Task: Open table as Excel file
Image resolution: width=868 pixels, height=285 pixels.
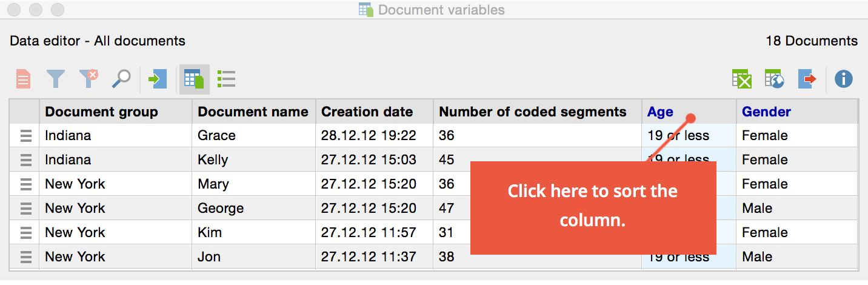Action: 742,79
